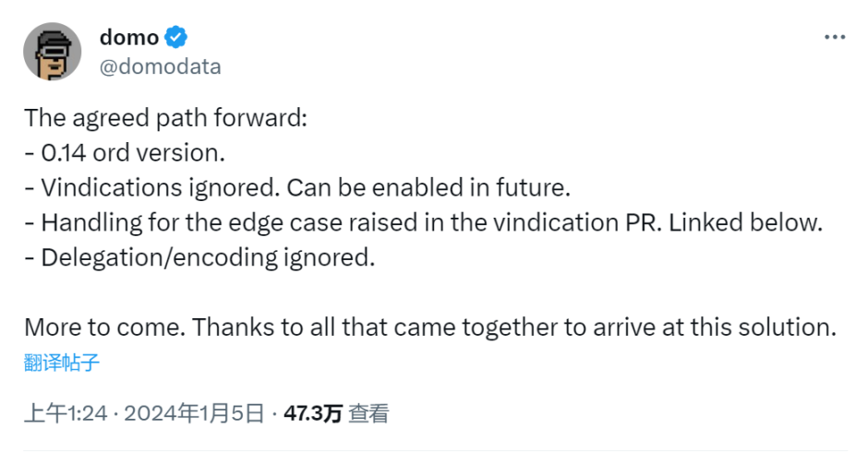Click the line 'The agreed path forward:'

(x=165, y=118)
